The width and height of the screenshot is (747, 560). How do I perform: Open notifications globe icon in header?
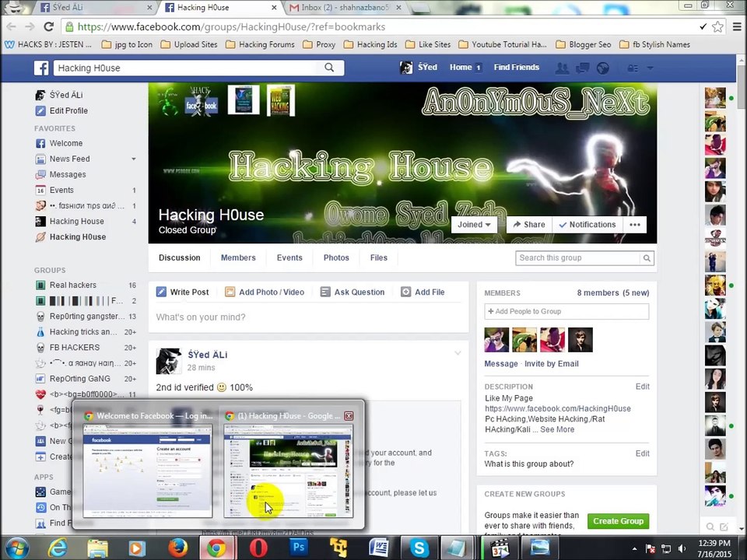click(602, 68)
